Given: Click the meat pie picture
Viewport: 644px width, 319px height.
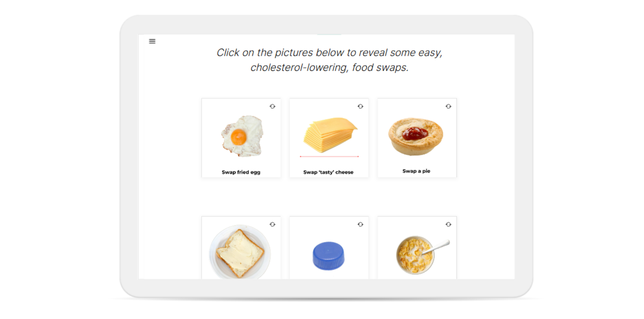Looking at the screenshot, I should pyautogui.click(x=416, y=137).
